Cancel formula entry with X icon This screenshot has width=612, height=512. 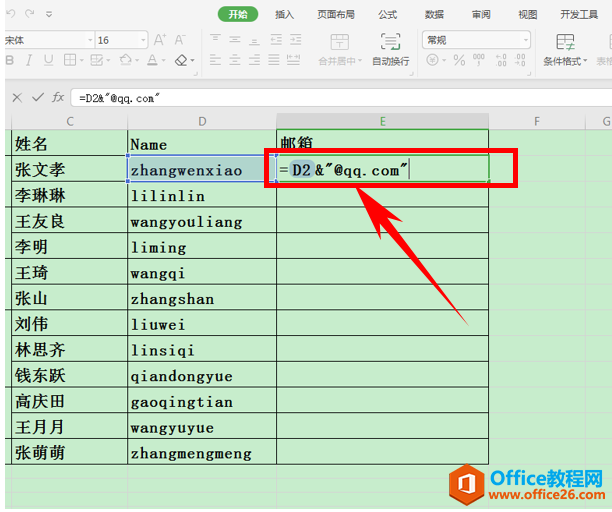point(17,98)
